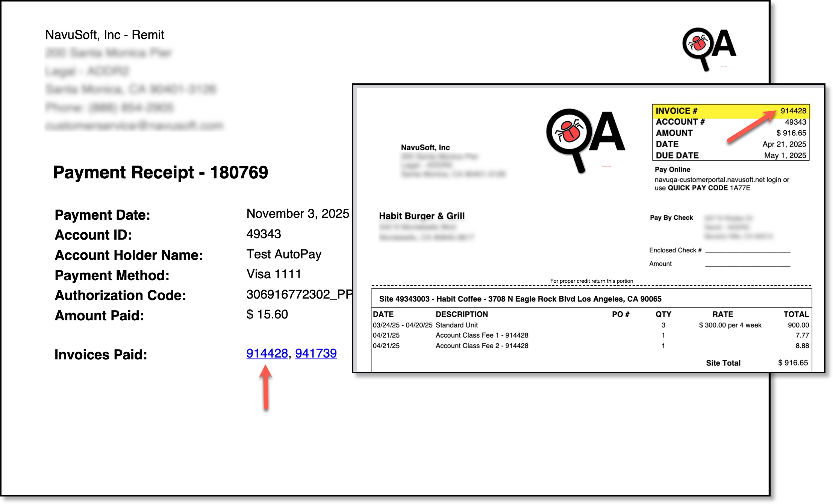Screen dimensions: 833x504
Task: Click the Visa 1111 payment method
Action: click(x=274, y=275)
